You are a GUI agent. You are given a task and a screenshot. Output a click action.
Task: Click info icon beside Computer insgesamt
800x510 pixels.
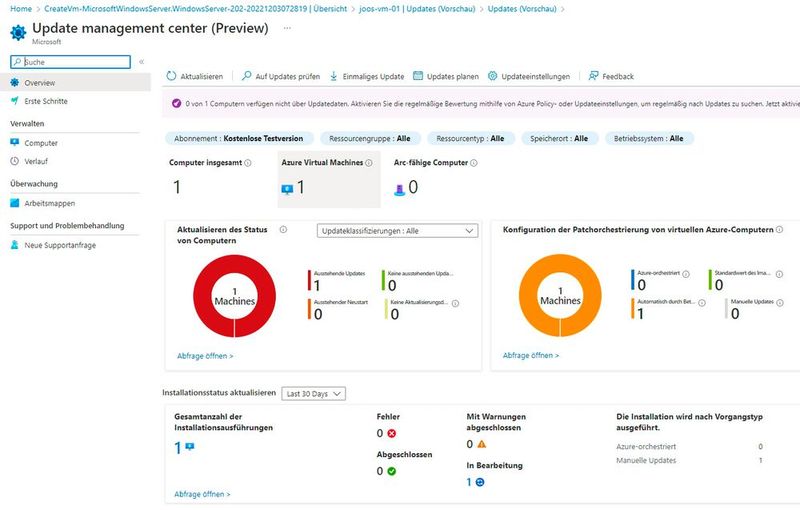tap(247, 163)
